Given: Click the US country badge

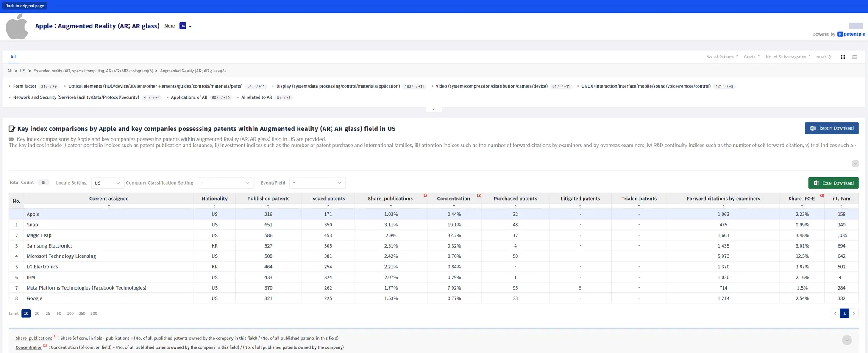Looking at the screenshot, I should 183,26.
